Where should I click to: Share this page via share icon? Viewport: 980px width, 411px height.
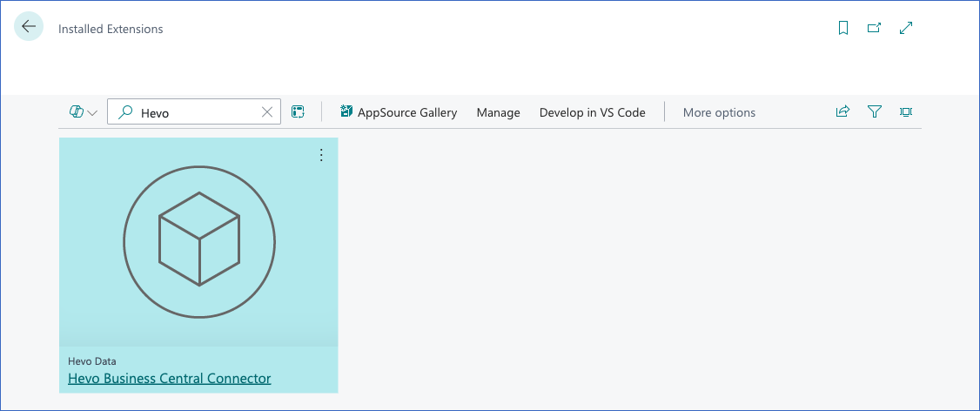(x=842, y=111)
